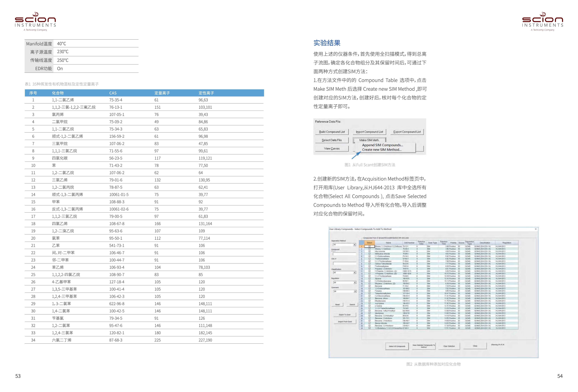Click the Classification column header
The height and width of the screenshot is (392, 578).
click(x=485, y=243)
